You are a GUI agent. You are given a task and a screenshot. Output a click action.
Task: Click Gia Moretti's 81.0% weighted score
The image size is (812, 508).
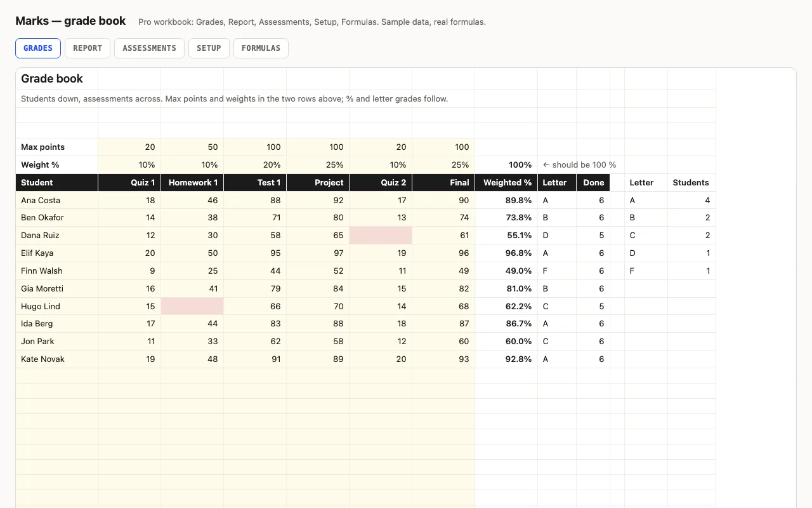coord(506,289)
